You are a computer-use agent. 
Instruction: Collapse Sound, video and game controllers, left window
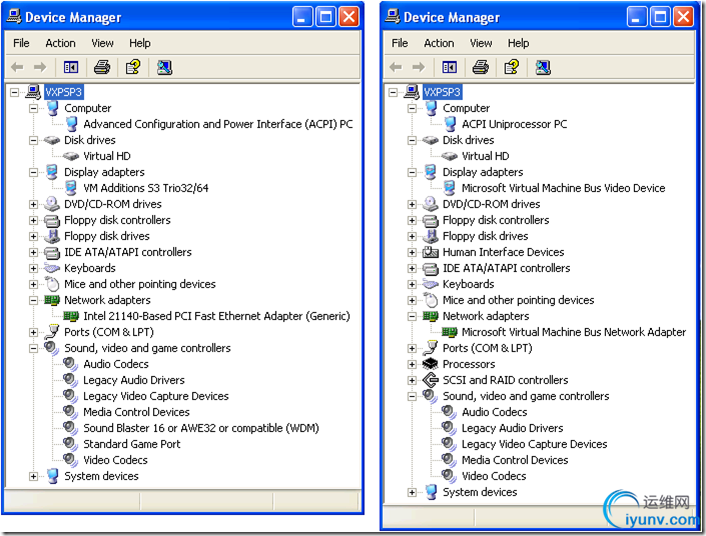coord(33,348)
